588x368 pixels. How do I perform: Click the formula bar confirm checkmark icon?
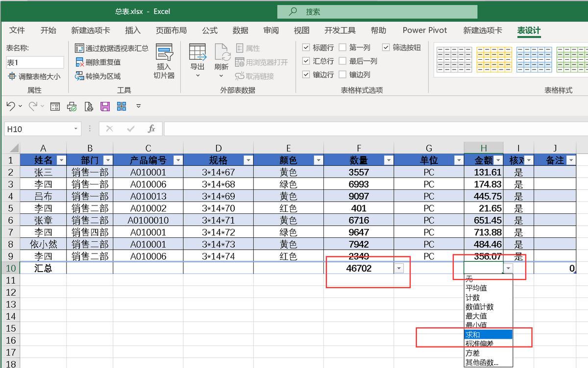click(130, 129)
